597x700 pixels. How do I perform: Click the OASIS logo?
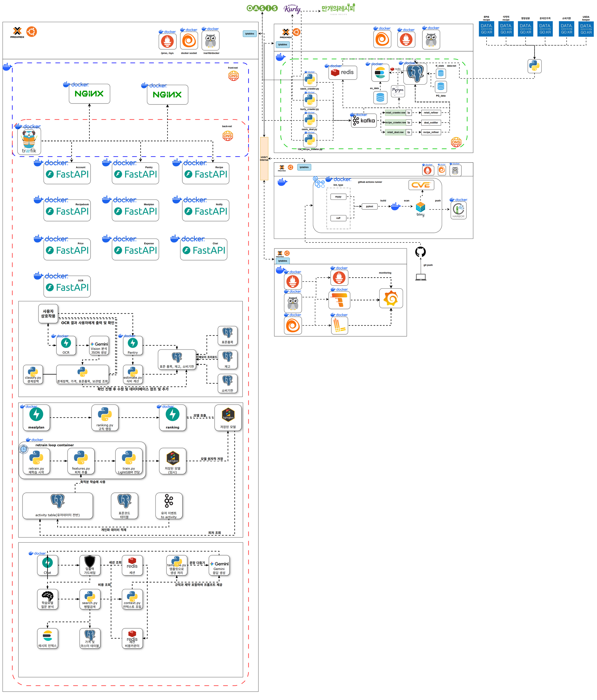pos(262,8)
